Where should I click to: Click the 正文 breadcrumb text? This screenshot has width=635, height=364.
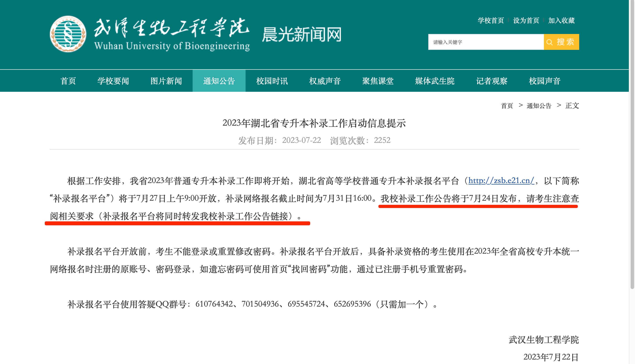point(572,106)
